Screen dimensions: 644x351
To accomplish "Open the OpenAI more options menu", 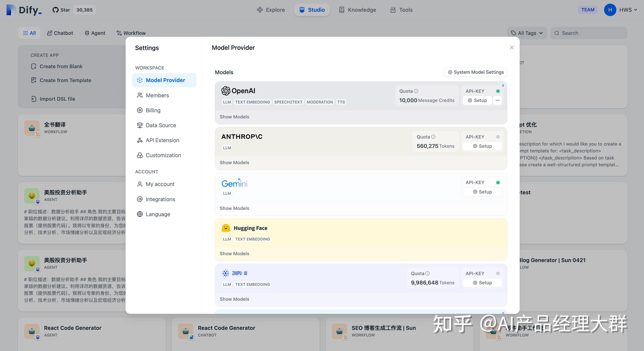I will coord(497,100).
